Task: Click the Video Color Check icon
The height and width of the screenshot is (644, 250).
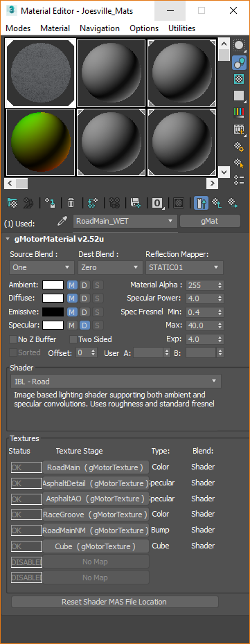Action: 238,112
